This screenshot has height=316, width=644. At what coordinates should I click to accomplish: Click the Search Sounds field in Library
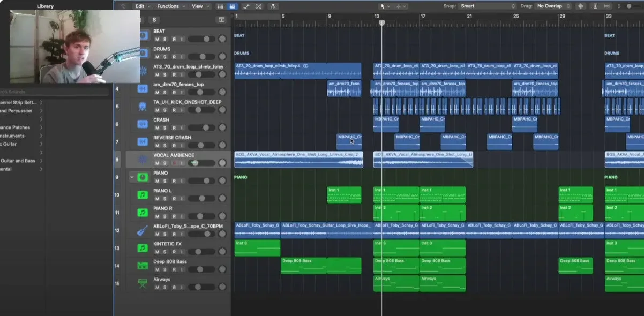pos(54,92)
